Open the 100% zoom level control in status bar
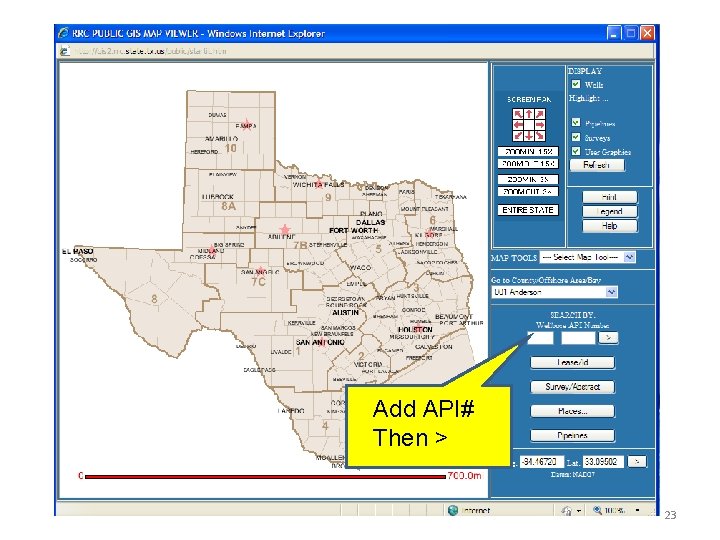This screenshot has height=540, width=720. [x=609, y=510]
